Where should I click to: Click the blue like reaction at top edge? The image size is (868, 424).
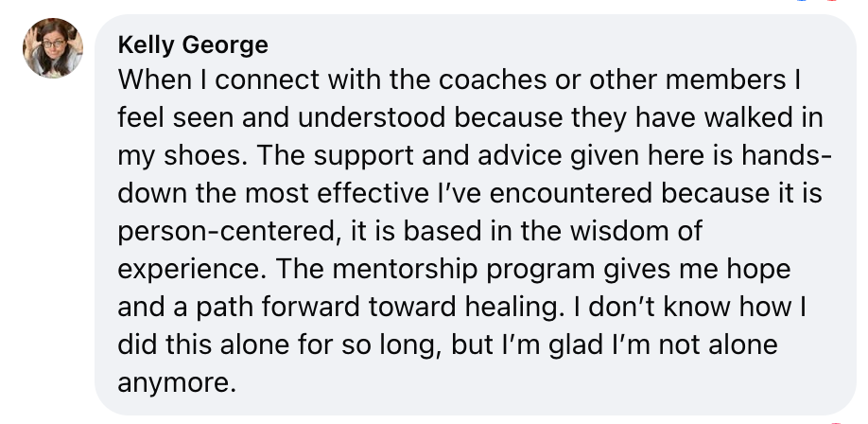[802, 1]
